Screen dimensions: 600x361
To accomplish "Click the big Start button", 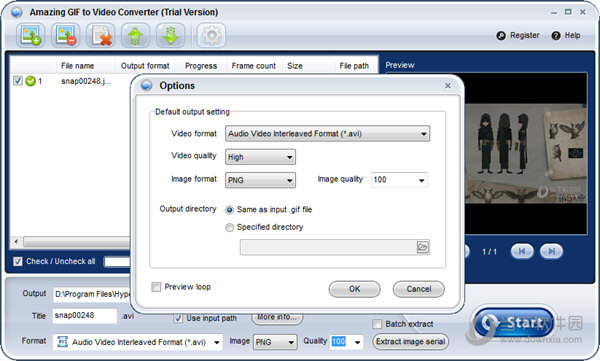I will pyautogui.click(x=514, y=323).
